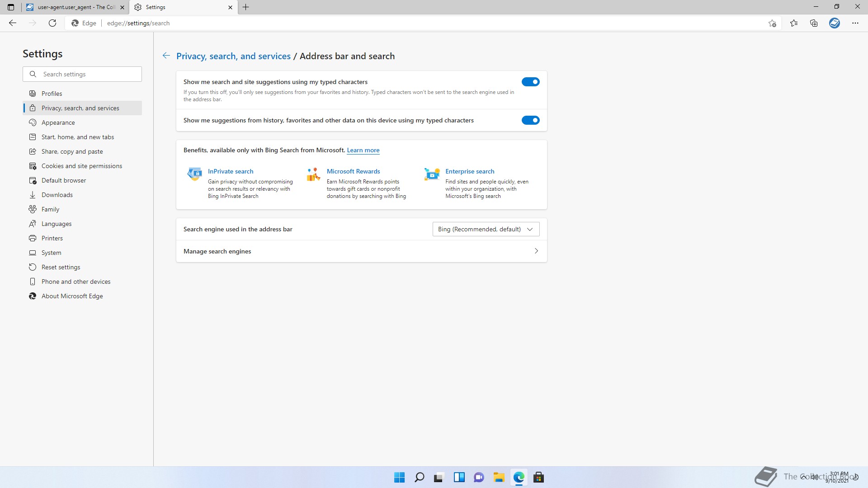
Task: Open Microsoft Store from taskbar
Action: pos(538,477)
